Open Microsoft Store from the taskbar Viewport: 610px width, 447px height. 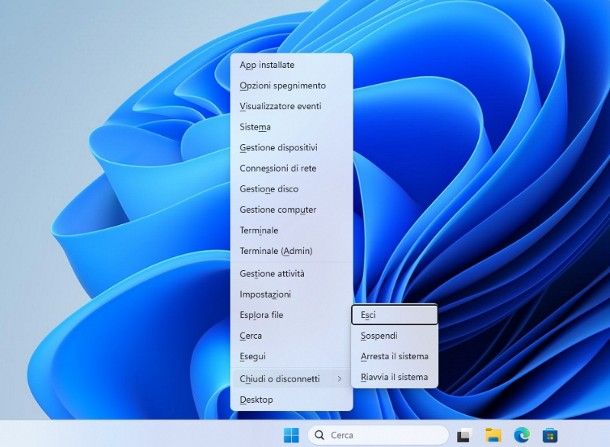click(549, 435)
